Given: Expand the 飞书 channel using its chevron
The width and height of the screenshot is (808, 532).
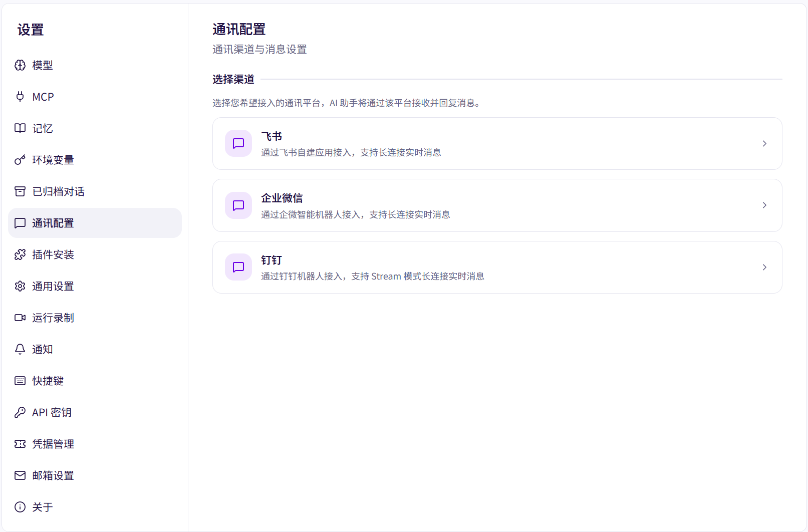Looking at the screenshot, I should click(764, 144).
